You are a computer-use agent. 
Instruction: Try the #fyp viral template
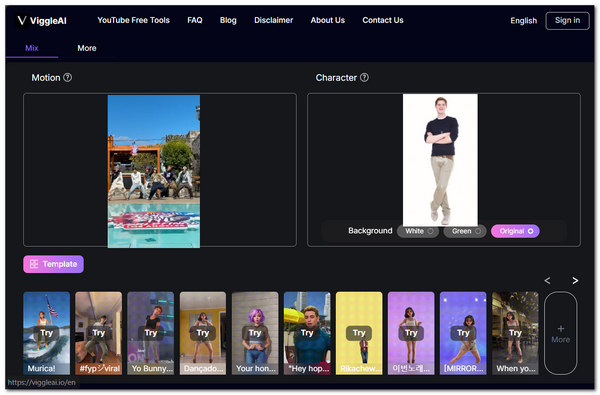pos(99,333)
